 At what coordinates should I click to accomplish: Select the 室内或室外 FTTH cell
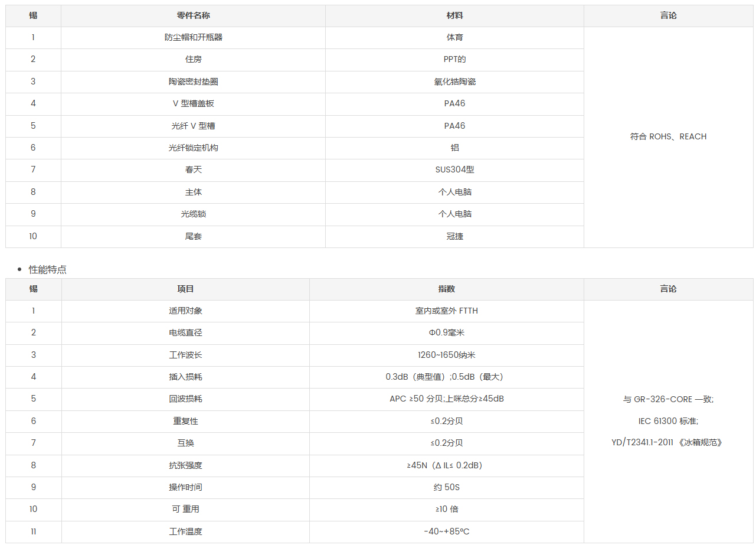click(x=447, y=311)
